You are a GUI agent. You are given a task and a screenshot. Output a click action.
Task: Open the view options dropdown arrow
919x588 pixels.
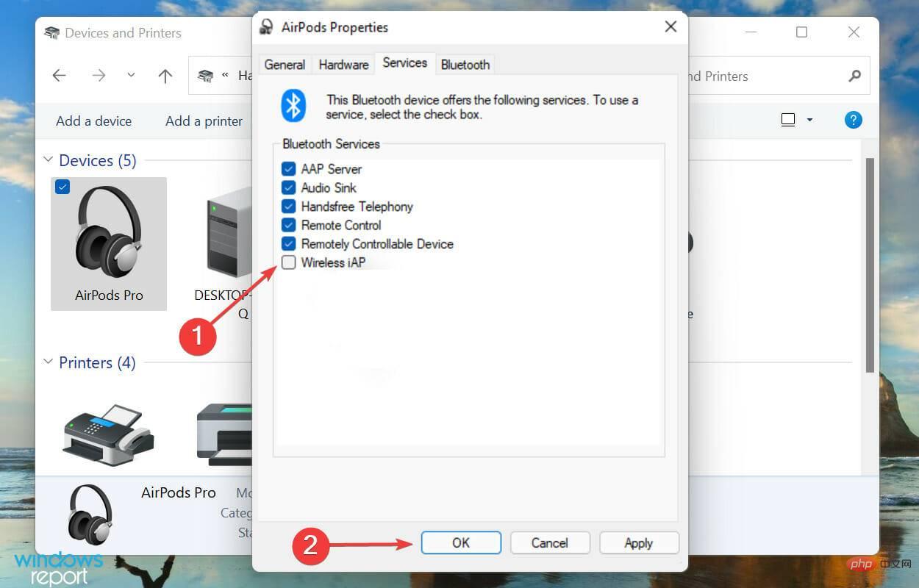click(x=810, y=120)
